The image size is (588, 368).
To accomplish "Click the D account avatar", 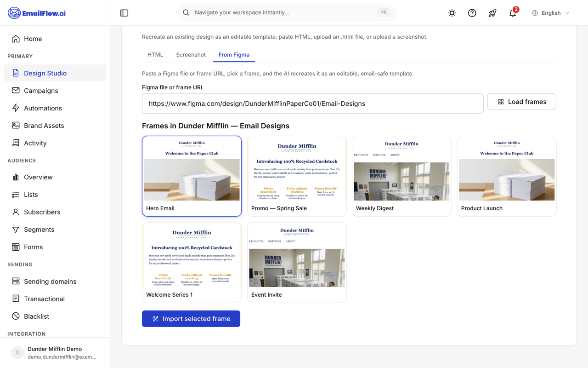I will coord(17,353).
